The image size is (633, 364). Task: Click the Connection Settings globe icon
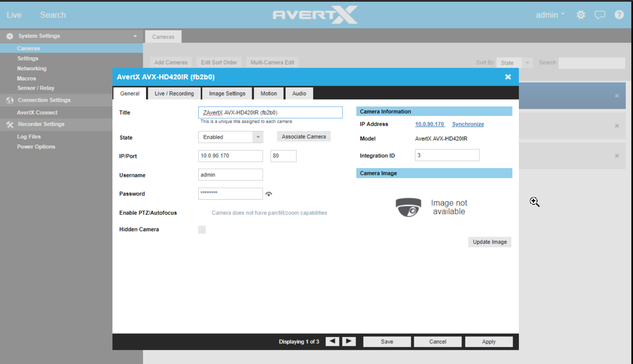coord(10,100)
